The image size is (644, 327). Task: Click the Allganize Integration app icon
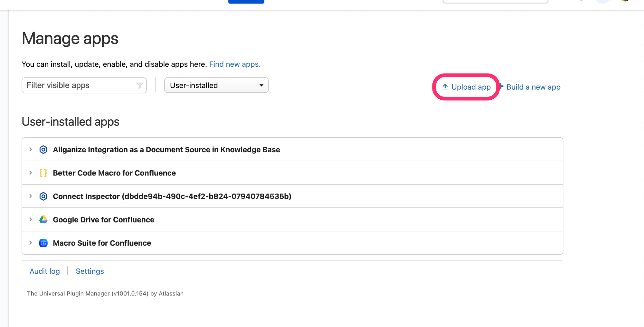click(43, 150)
